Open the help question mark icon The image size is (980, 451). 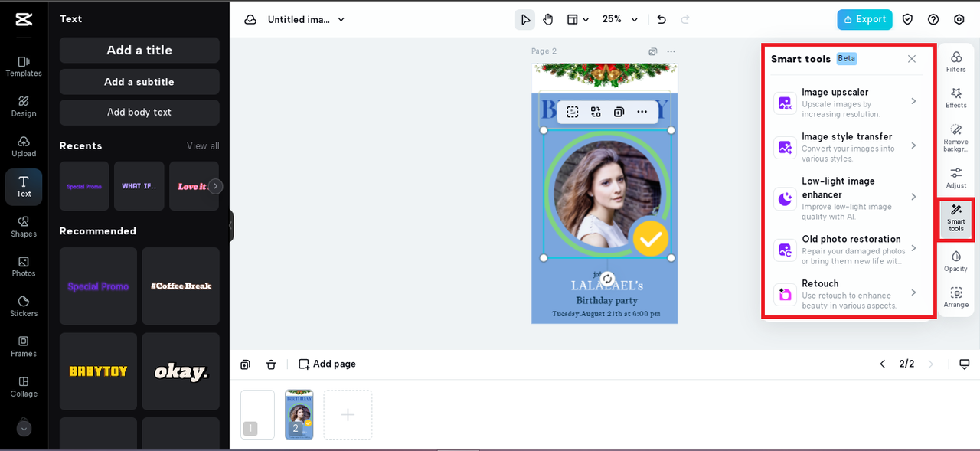click(933, 20)
